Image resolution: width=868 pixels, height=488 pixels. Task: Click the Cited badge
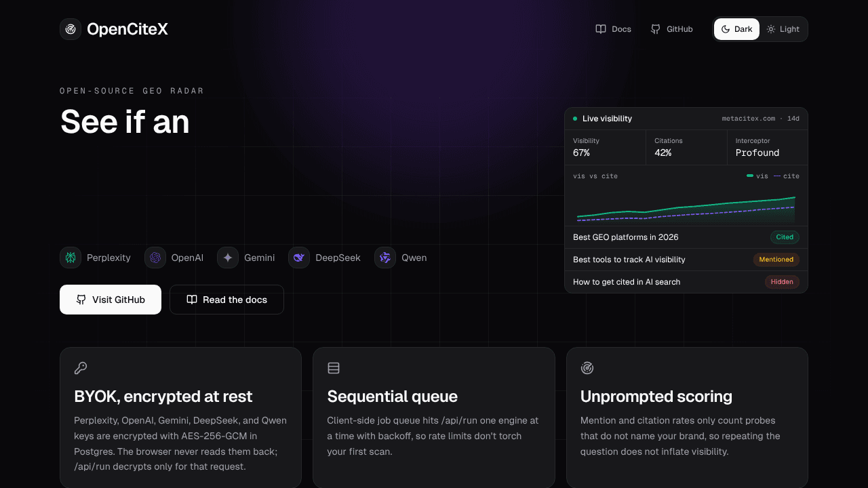(785, 237)
